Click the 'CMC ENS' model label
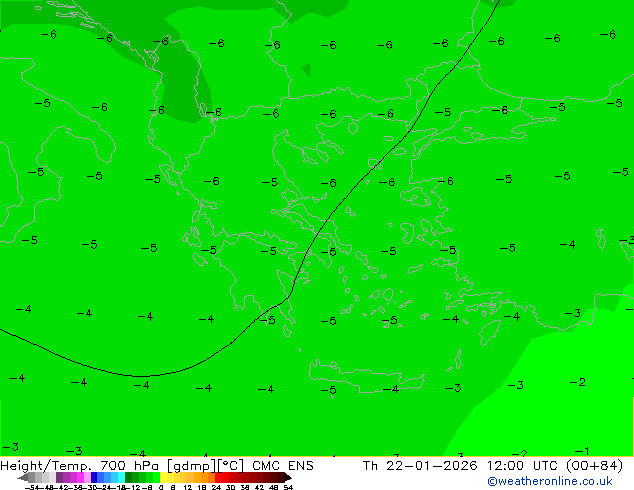Image resolution: width=634 pixels, height=490 pixels. coord(283,466)
